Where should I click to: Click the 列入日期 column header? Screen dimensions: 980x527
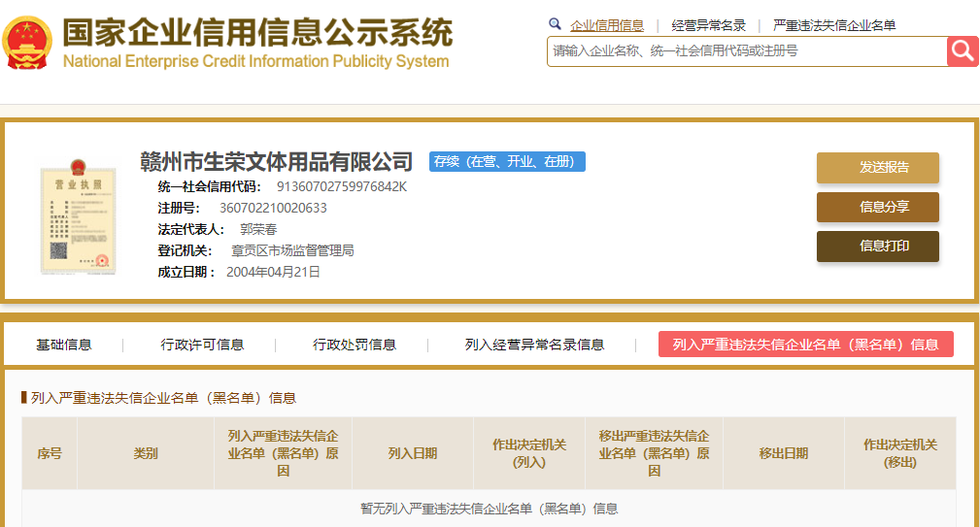[x=413, y=453]
